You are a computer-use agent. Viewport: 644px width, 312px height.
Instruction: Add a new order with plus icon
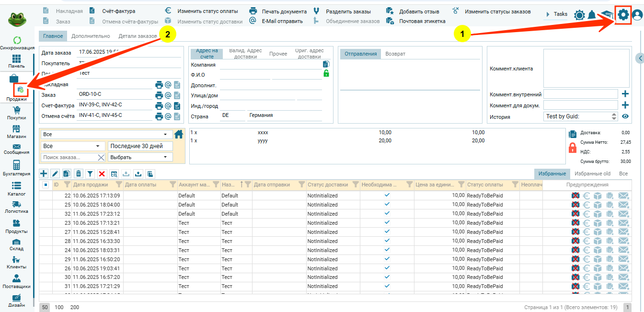[x=44, y=174]
